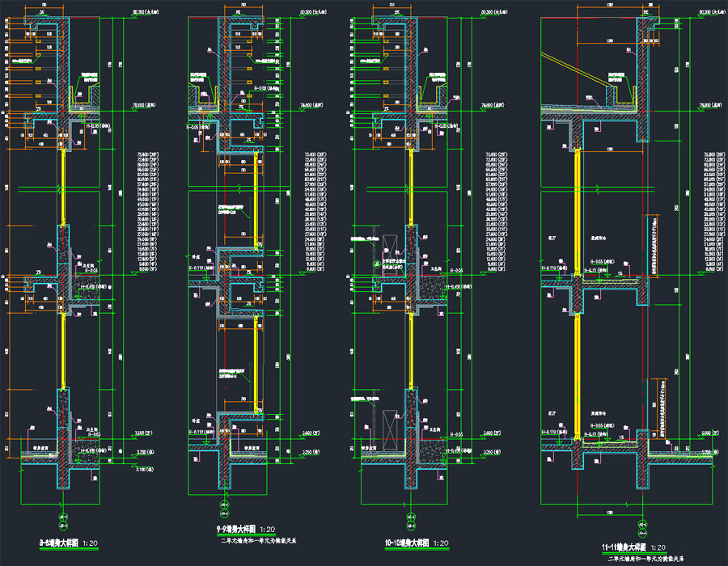
Task: Click the 80.300 parapet elevation label of section 8-8
Action: (145, 11)
